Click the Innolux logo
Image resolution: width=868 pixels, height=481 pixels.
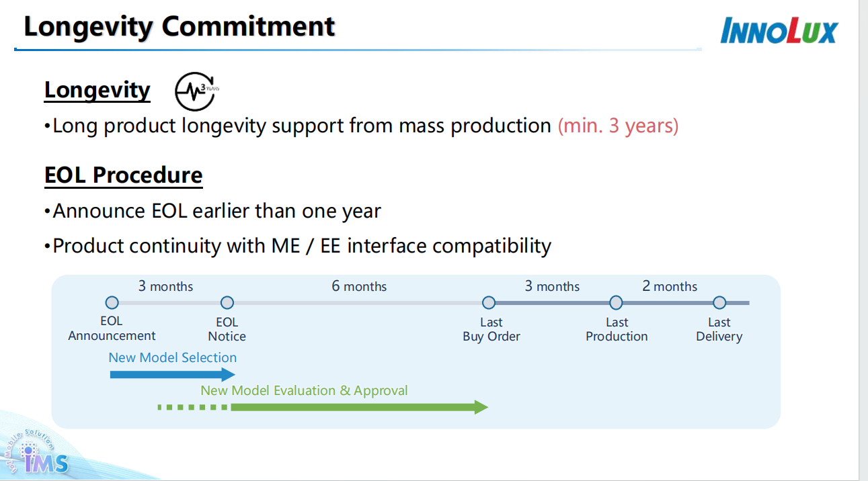[x=779, y=32]
